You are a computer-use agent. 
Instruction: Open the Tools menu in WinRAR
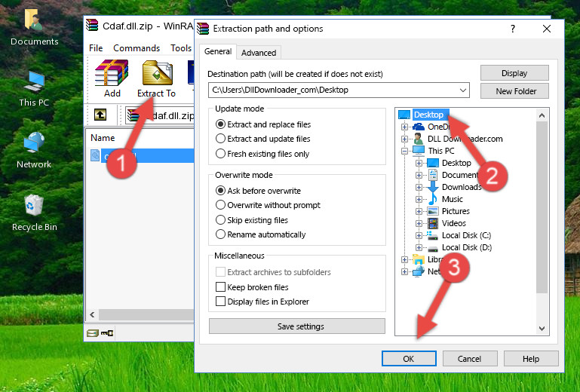pyautogui.click(x=181, y=48)
